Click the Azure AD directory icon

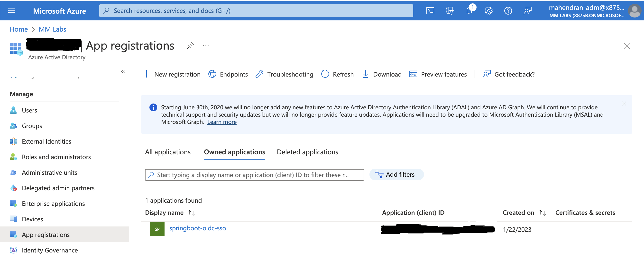coord(16,49)
